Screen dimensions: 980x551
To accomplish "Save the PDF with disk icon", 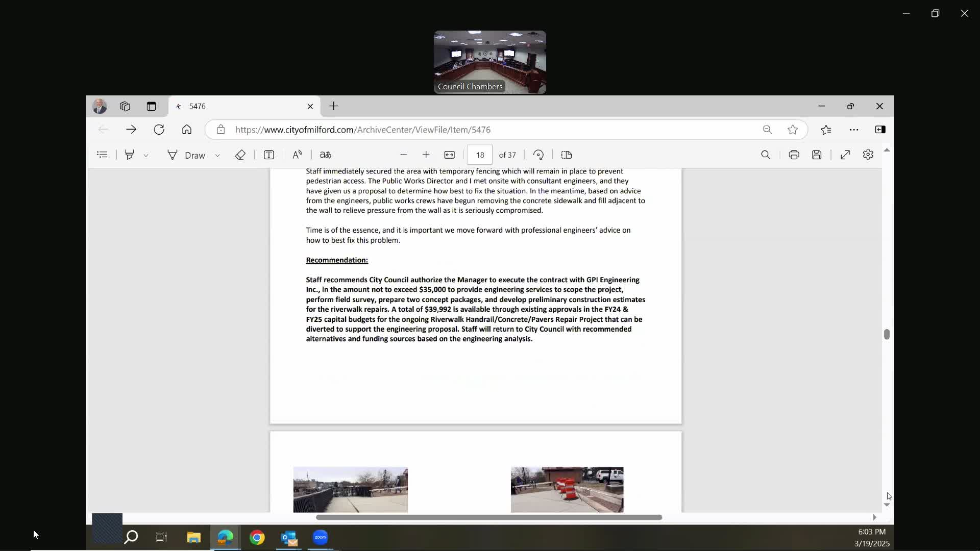I will point(817,155).
